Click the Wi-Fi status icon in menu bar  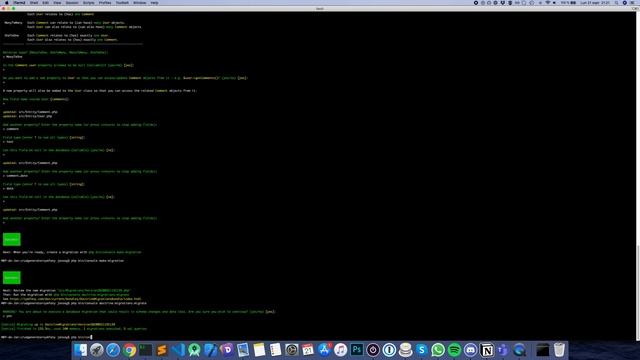click(x=548, y=2)
